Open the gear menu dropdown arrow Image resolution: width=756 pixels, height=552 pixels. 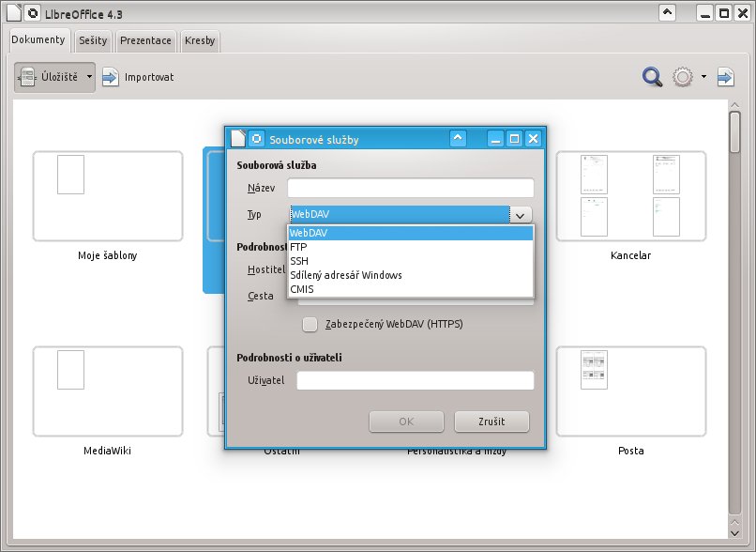click(703, 77)
